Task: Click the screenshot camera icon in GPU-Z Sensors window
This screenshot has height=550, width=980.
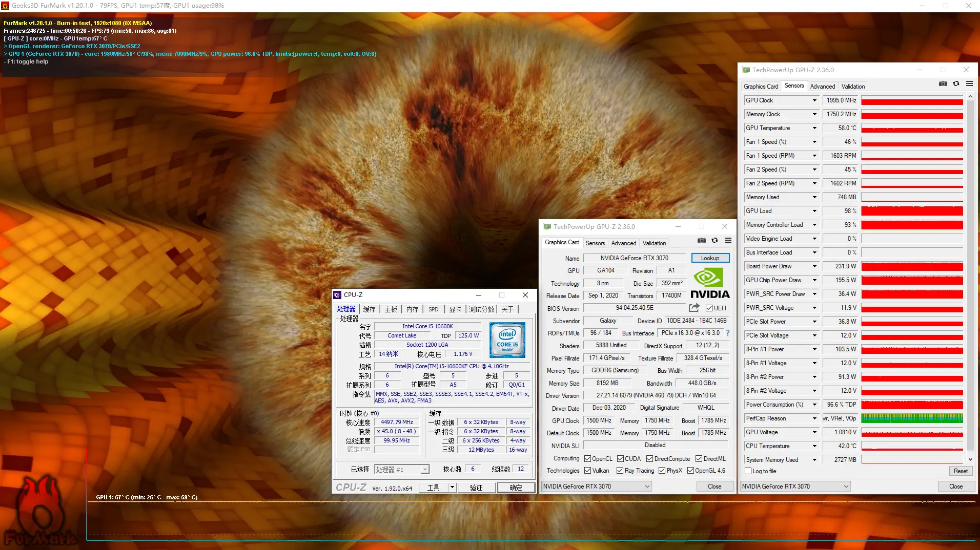Action: (x=943, y=83)
